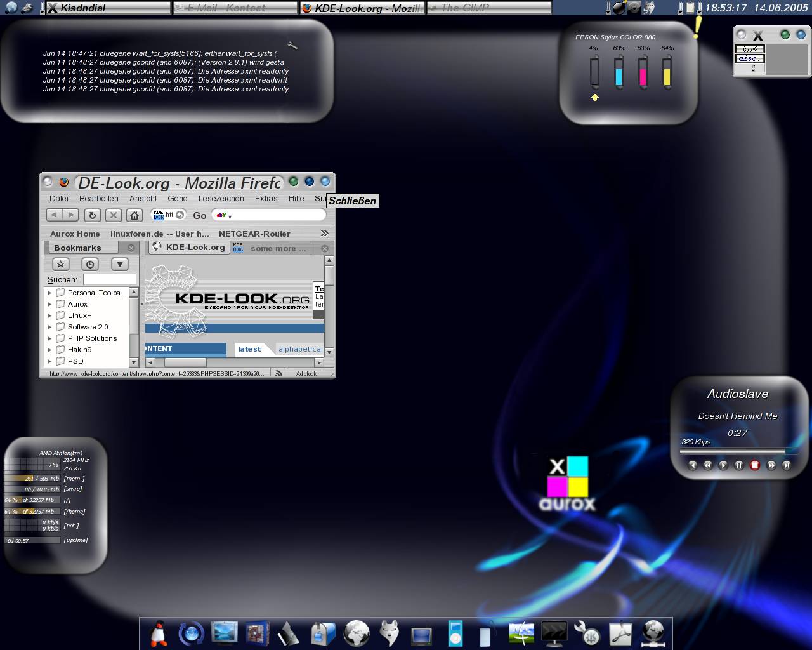Viewport: 812px width, 650px height.
Task: Open the aurox logo desktop icon
Action: coord(568,483)
